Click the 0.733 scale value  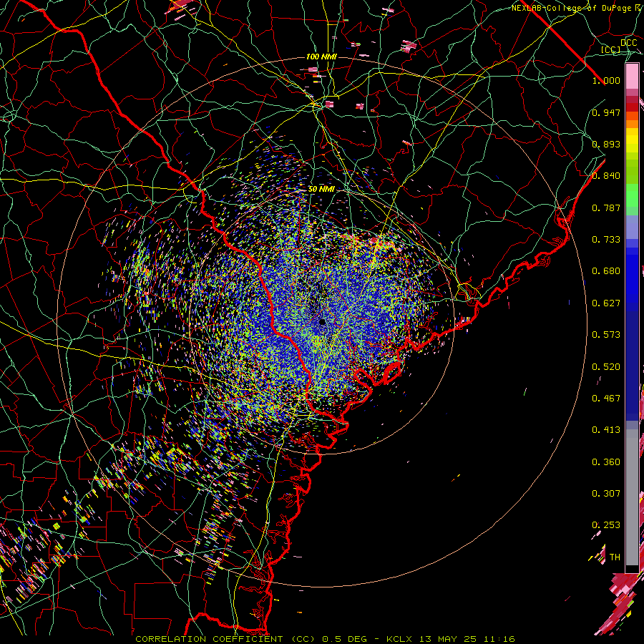[x=606, y=240]
